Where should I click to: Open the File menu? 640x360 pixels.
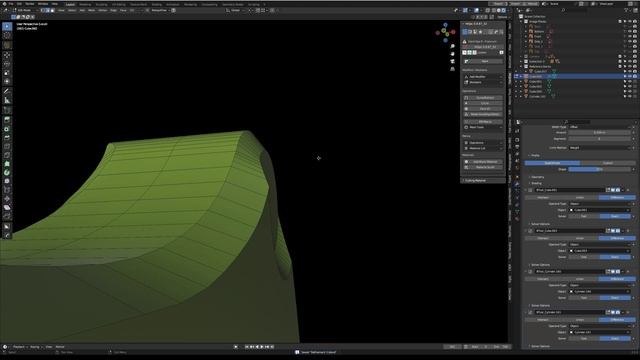pyautogui.click(x=11, y=4)
